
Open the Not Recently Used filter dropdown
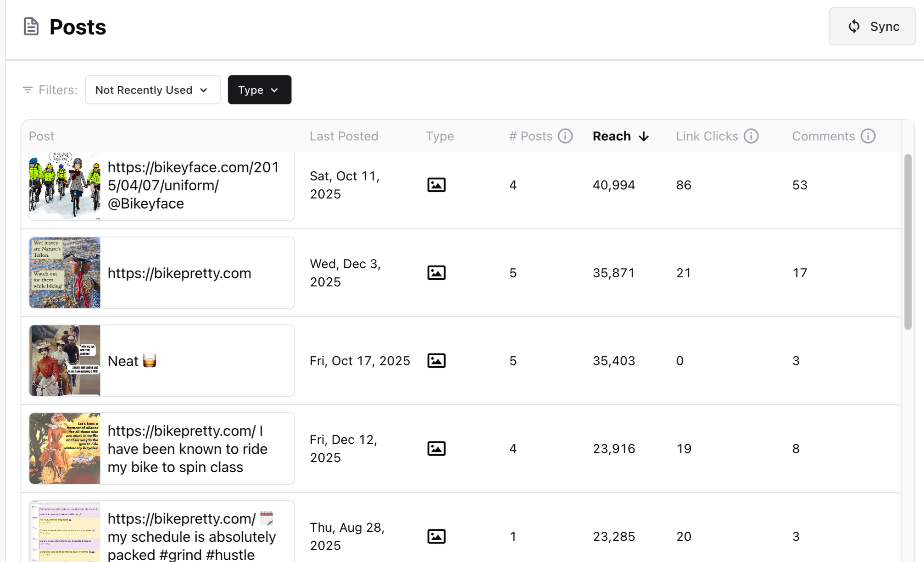coord(152,90)
